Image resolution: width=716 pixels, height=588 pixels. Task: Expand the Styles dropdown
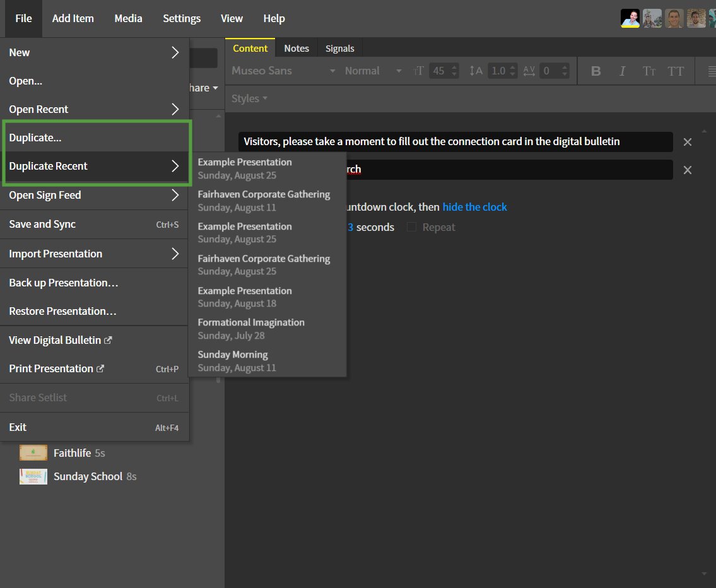point(249,98)
